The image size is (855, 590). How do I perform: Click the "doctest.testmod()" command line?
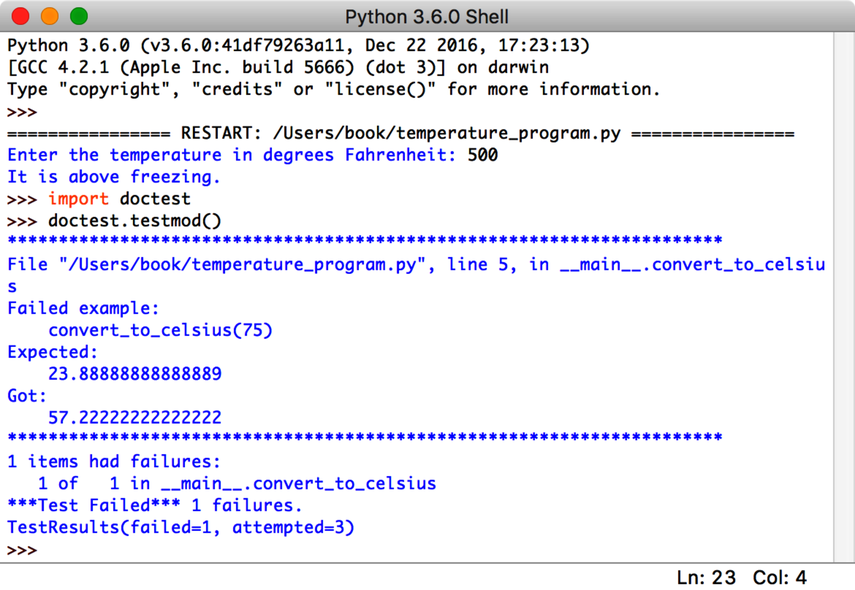[x=135, y=221]
